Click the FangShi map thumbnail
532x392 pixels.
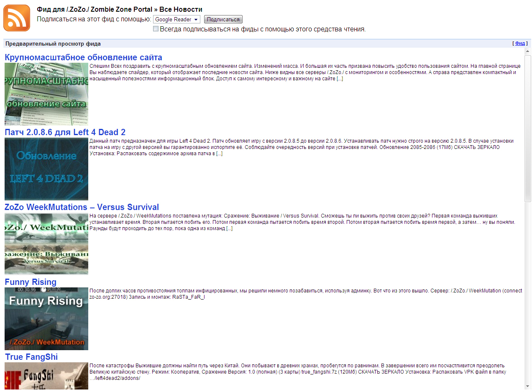(46, 375)
